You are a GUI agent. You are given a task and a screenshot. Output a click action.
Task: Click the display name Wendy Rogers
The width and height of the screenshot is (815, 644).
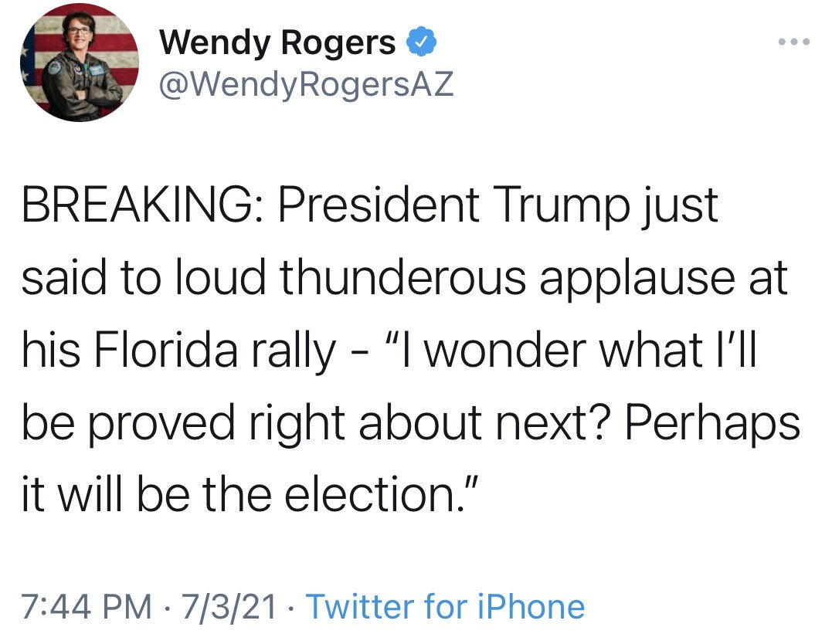pos(277,43)
